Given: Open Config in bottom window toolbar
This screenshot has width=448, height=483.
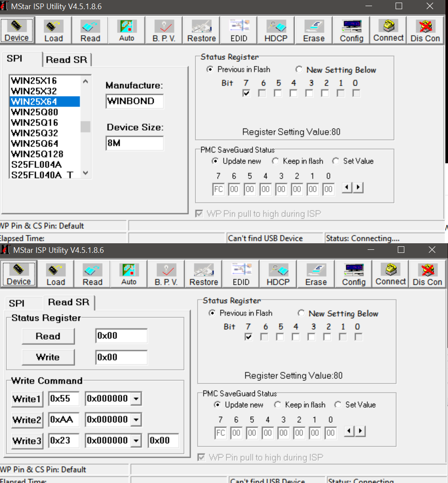Looking at the screenshot, I should (354, 274).
